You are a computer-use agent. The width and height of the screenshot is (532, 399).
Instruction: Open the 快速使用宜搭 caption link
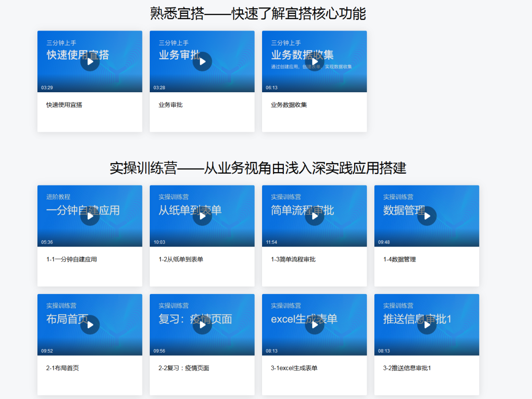click(x=64, y=105)
